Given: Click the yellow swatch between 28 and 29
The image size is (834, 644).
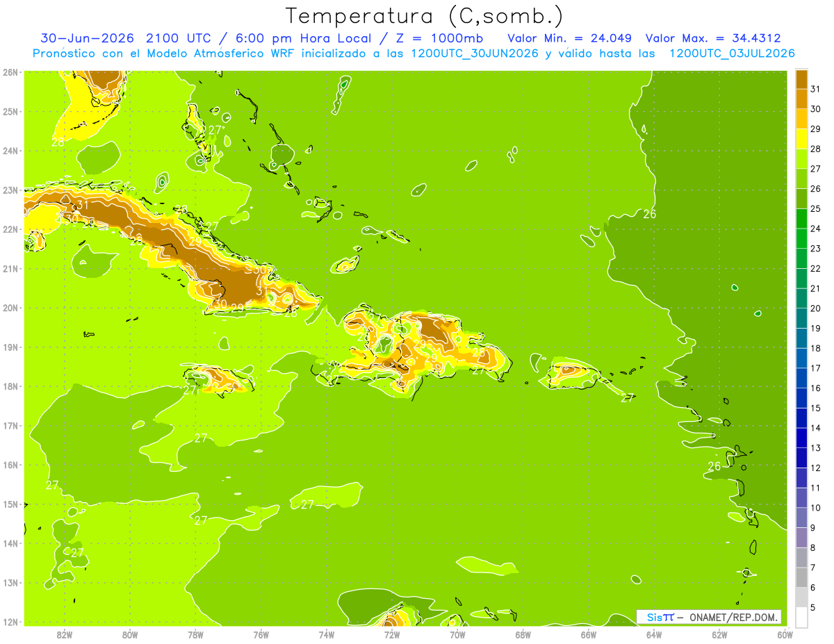Looking at the screenshot, I should (801, 138).
